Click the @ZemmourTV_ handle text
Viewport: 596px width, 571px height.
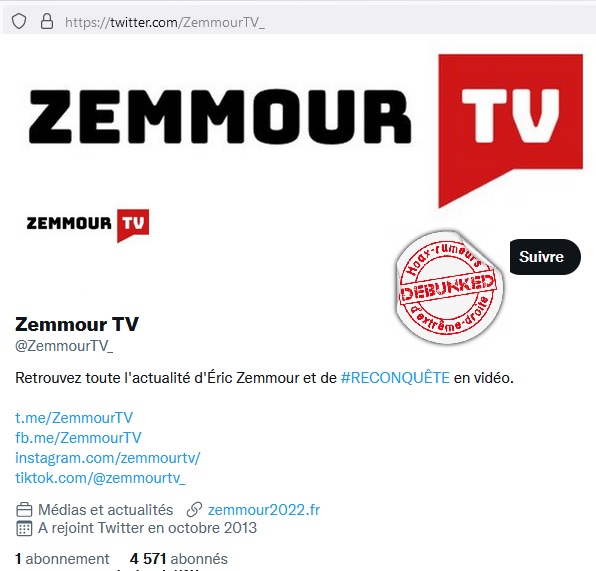coord(64,346)
